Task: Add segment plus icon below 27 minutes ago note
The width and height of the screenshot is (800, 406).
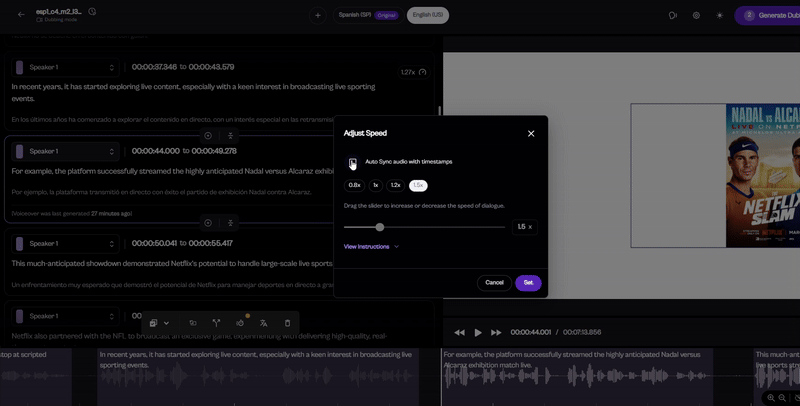Action: pos(208,223)
